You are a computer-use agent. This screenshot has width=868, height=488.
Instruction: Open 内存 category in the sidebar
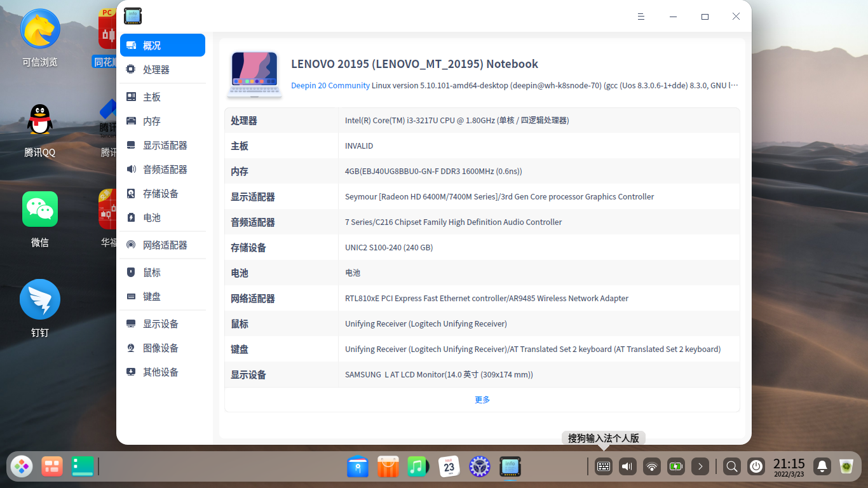tap(163, 121)
